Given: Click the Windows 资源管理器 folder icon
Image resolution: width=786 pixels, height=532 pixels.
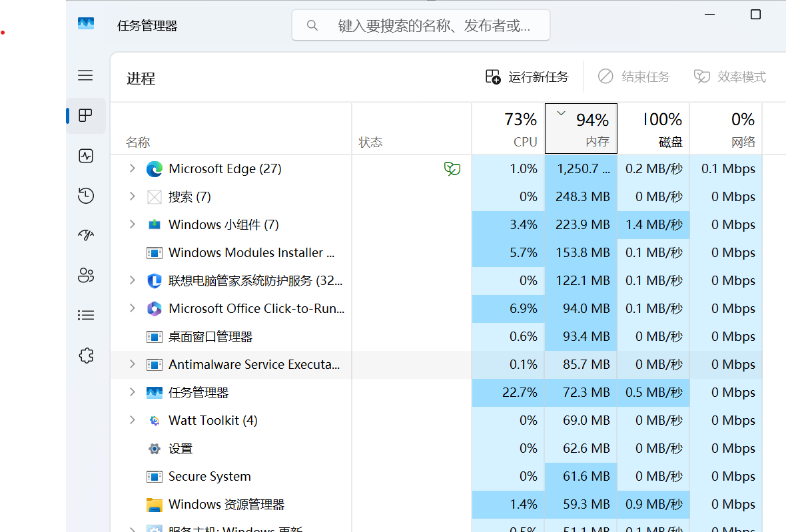Looking at the screenshot, I should click(154, 505).
